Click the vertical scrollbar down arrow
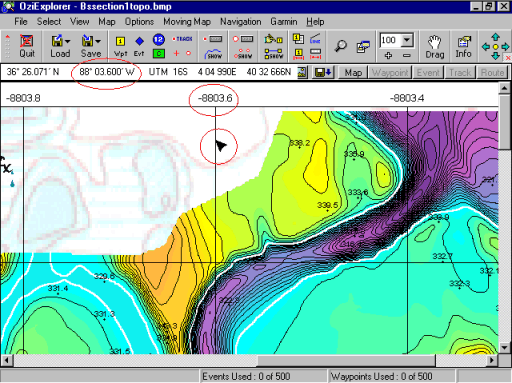The height and width of the screenshot is (383, 512). (504, 348)
